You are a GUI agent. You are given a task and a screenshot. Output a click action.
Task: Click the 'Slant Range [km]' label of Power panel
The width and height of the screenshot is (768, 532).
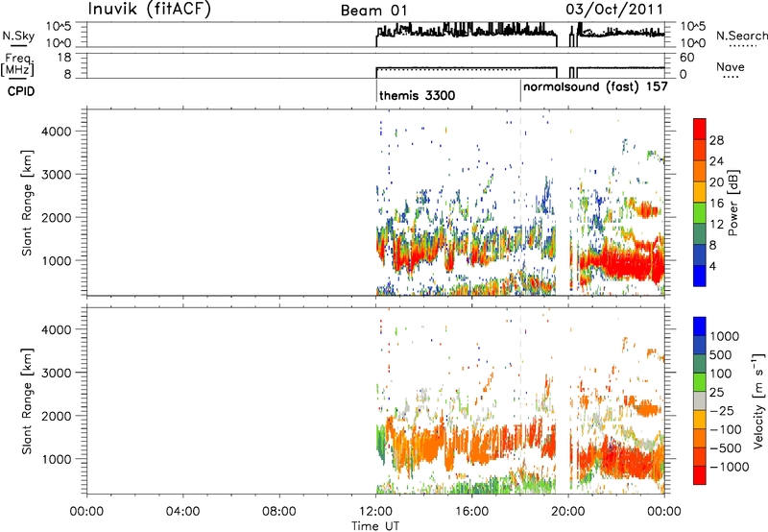(27, 203)
